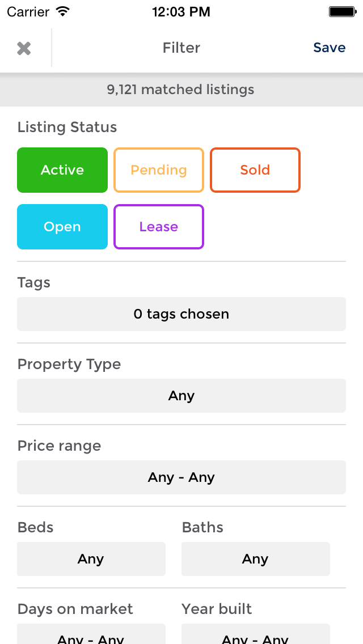Image resolution: width=363 pixels, height=644 pixels.
Task: Toggle the Active listing status filter
Action: (x=62, y=170)
